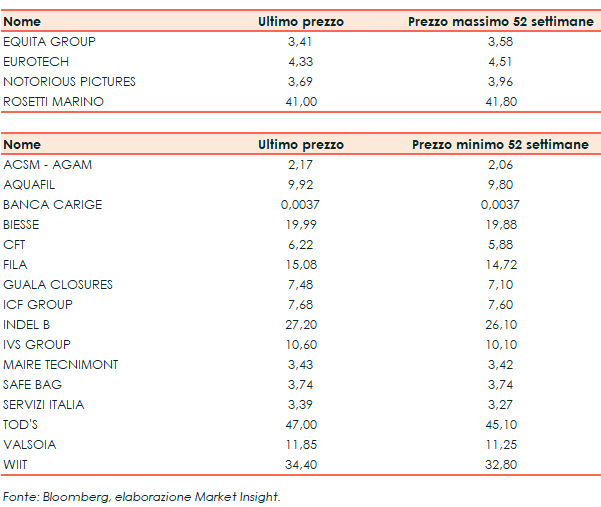Click the MAIRE TECNIMONT company name
The width and height of the screenshot is (601, 507).
pyautogui.click(x=61, y=364)
